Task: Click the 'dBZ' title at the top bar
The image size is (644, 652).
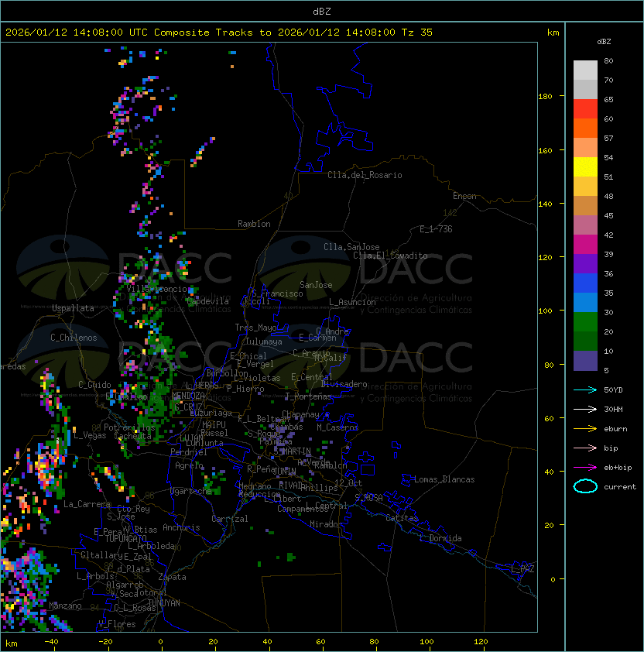Action: click(x=322, y=12)
